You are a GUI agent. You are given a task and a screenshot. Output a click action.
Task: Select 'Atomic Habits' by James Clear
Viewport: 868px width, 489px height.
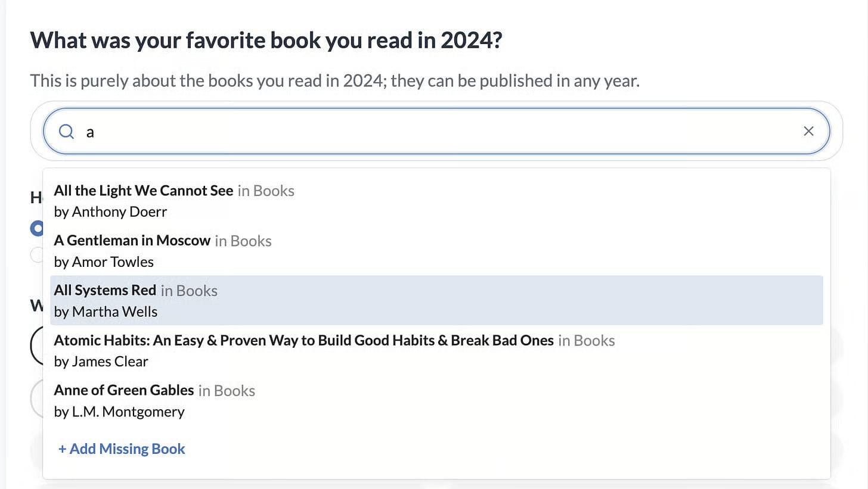coord(303,340)
